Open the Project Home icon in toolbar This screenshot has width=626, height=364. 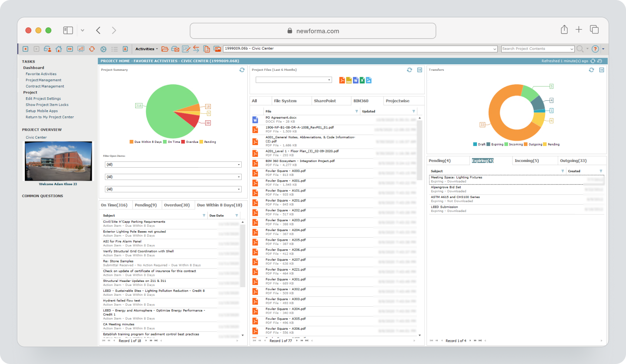(59, 49)
